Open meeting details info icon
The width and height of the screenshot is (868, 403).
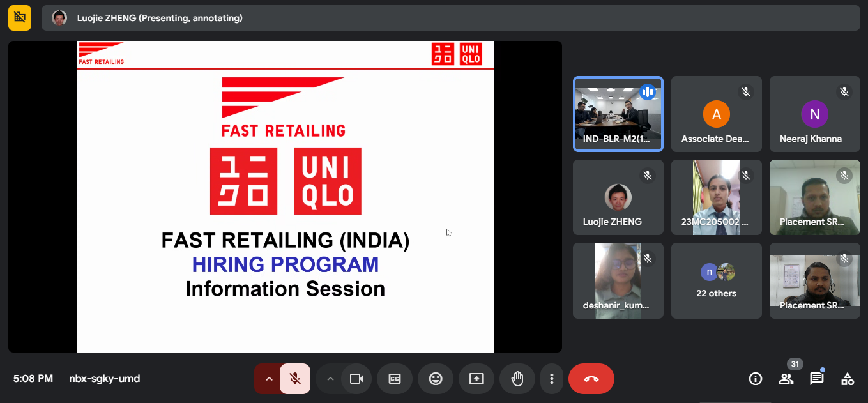click(756, 379)
